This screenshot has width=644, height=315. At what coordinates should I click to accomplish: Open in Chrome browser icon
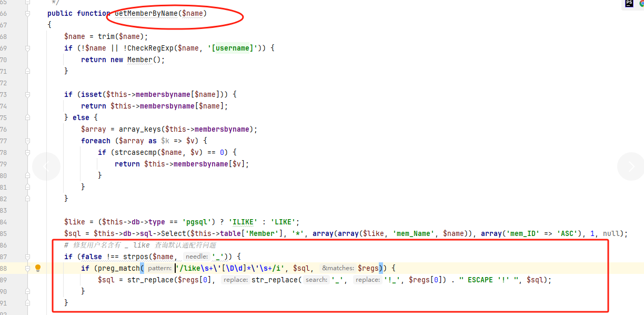pos(642,4)
